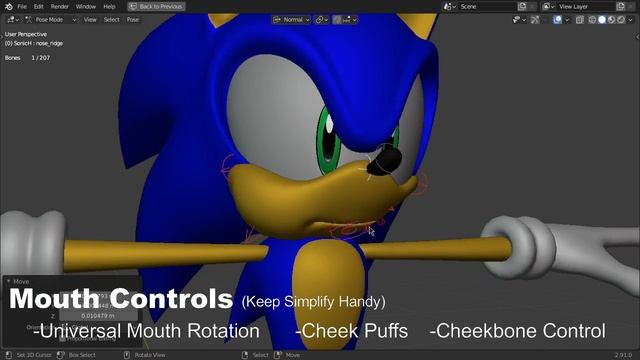The width and height of the screenshot is (640, 360).
Task: Toggle the snapping magnet icon
Action: coord(337,20)
